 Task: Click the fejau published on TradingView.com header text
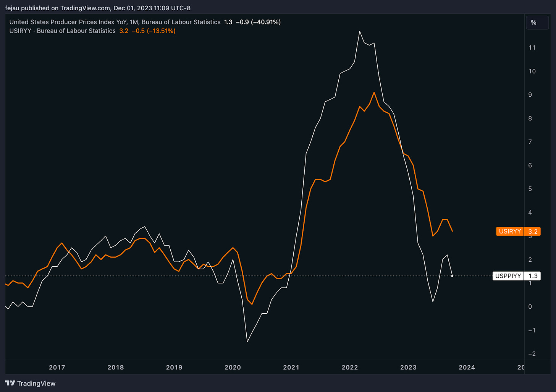pos(98,8)
